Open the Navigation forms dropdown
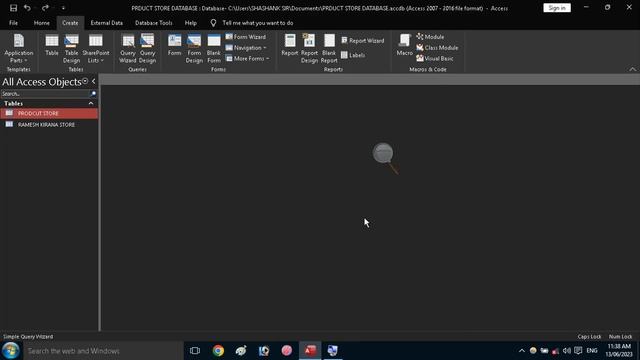Image resolution: width=640 pixels, height=360 pixels. (x=246, y=48)
